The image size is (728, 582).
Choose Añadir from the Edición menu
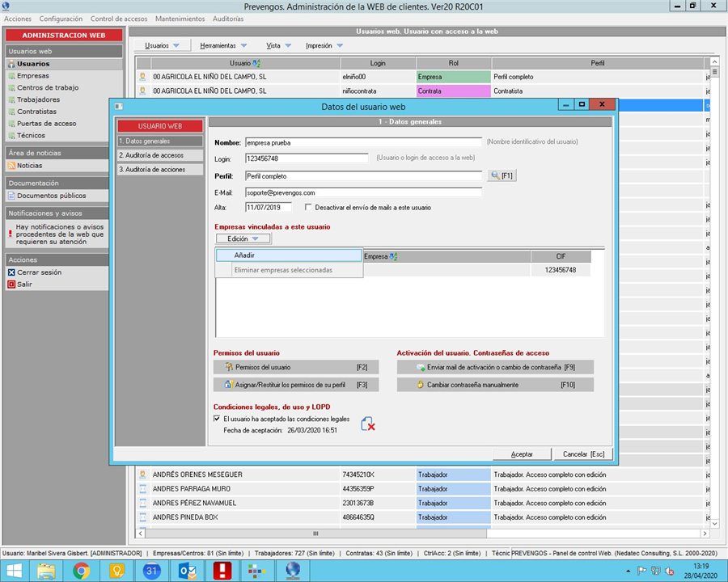pyautogui.click(x=244, y=255)
